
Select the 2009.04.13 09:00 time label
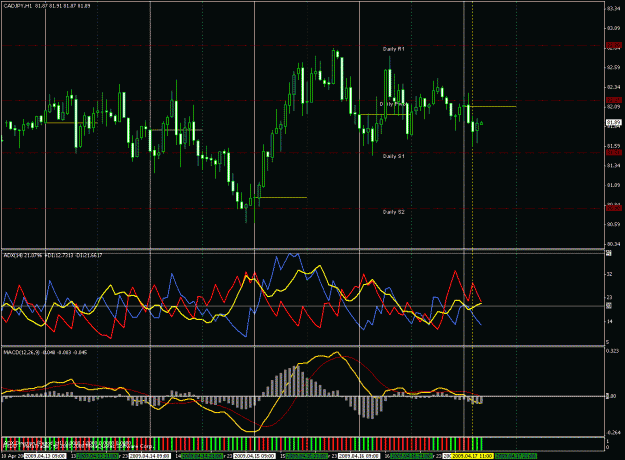click(45, 456)
